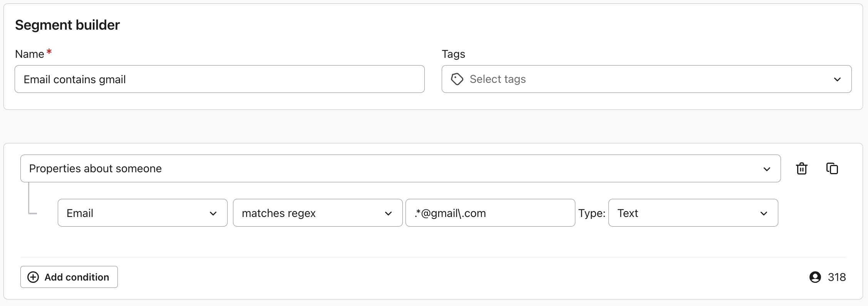Image resolution: width=868 pixels, height=306 pixels.
Task: Click the chevron arrow in Tags selector
Action: pos(837,79)
